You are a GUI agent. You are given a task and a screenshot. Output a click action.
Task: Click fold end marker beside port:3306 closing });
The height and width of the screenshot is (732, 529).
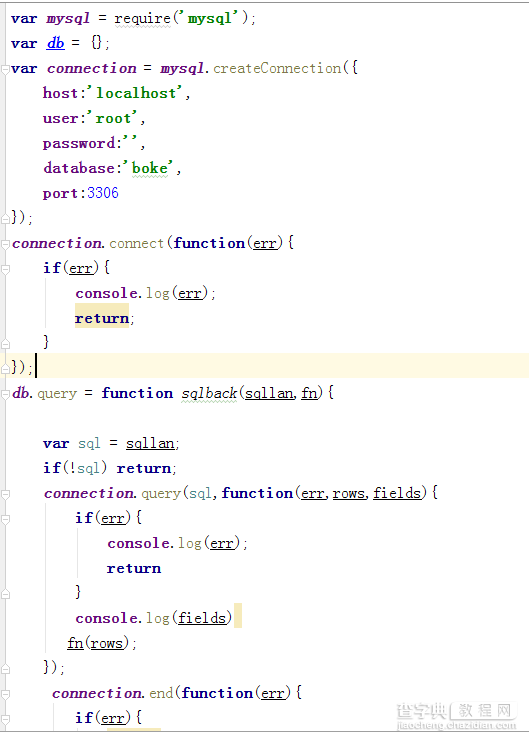5,218
